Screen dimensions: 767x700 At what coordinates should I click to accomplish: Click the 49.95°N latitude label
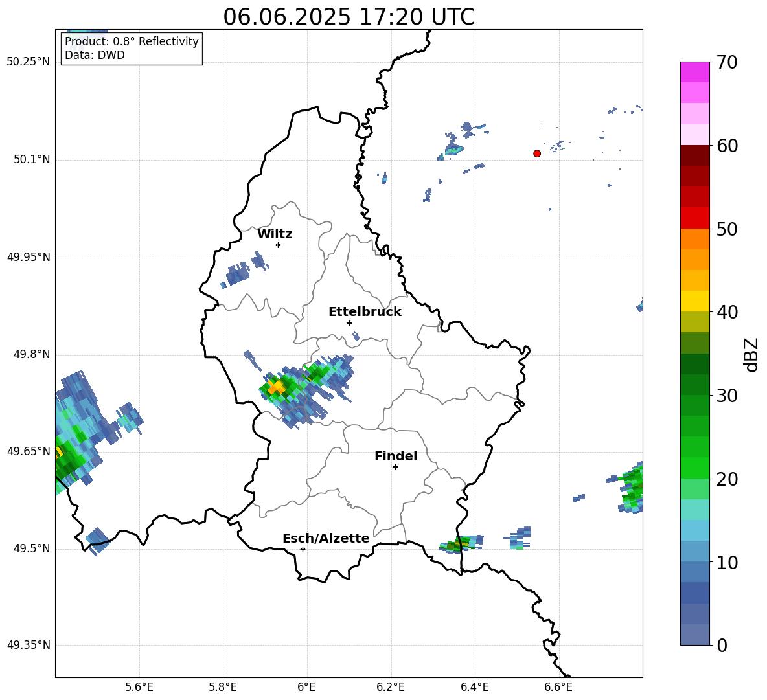29,256
